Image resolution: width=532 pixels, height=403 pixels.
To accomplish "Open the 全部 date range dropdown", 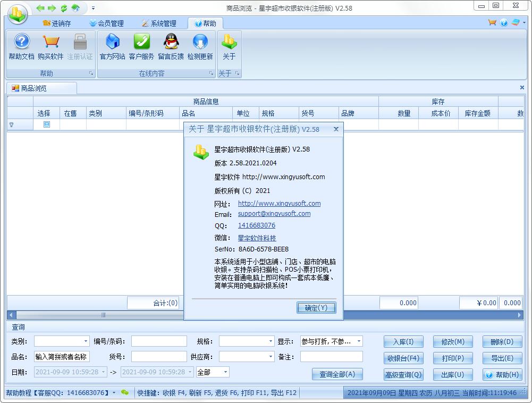I will pos(226,372).
